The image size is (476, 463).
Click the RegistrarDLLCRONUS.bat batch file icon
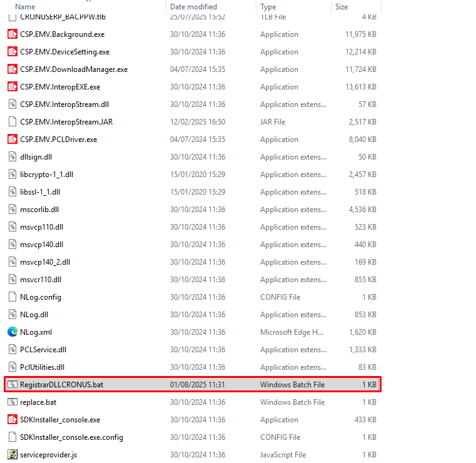[x=12, y=385]
